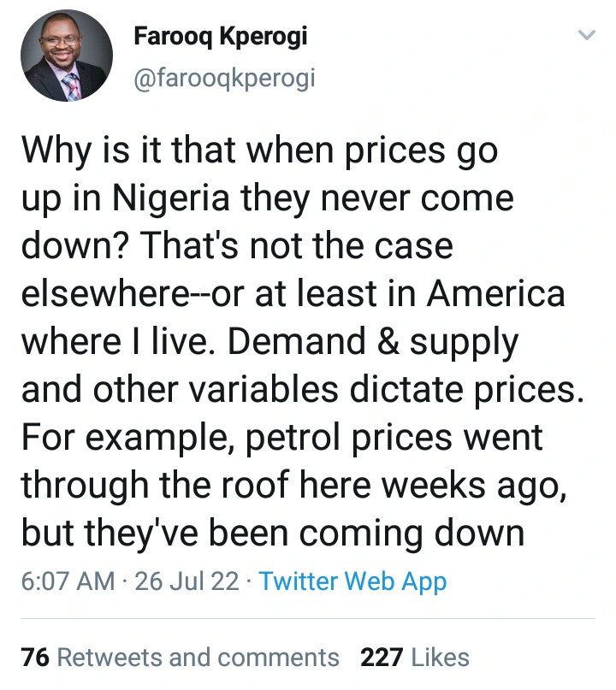The width and height of the screenshot is (616, 690).
Task: Open the @farooqkperogi handle
Action: pyautogui.click(x=224, y=79)
